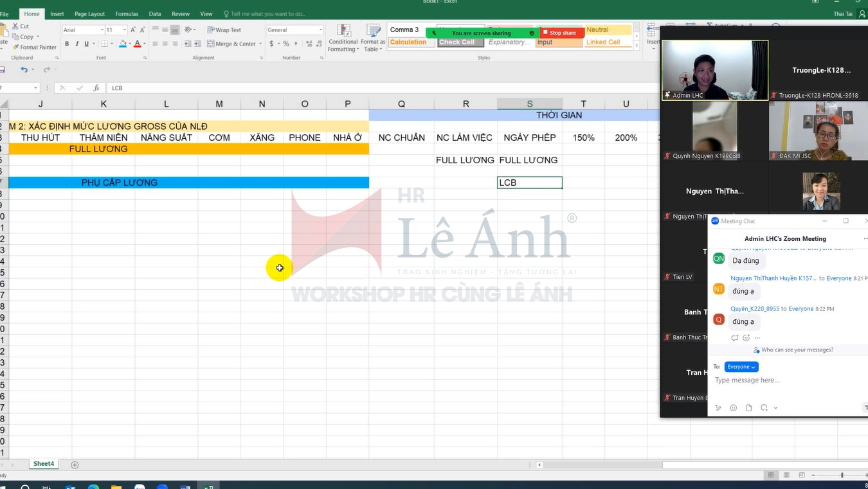Apply Italic formatting to the cell
Viewport: 868px width, 489px height.
(x=77, y=44)
